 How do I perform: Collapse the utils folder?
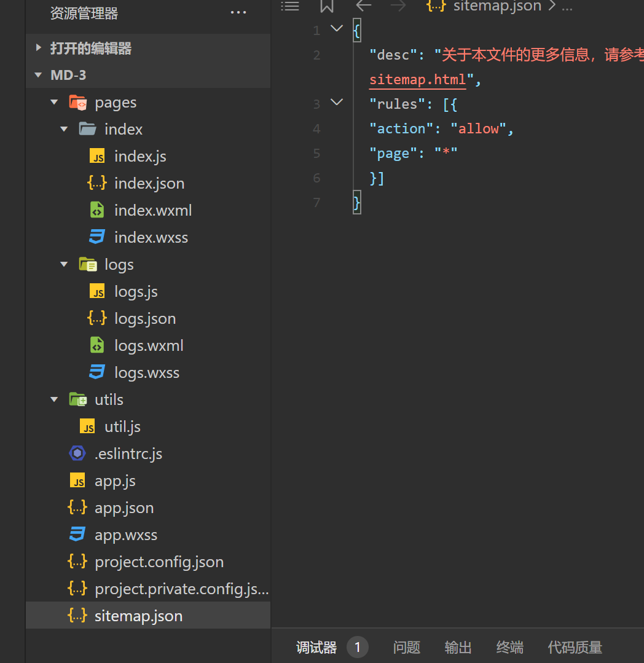tap(55, 400)
